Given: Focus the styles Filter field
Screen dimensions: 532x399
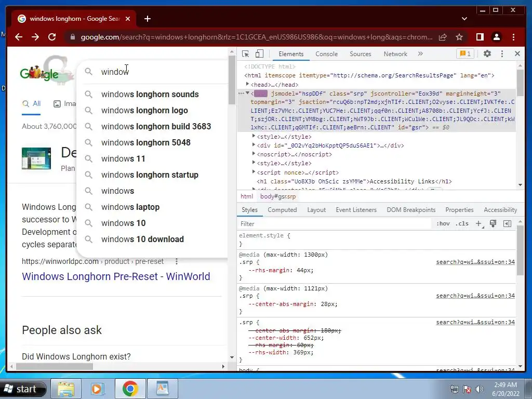Looking at the screenshot, I should [x=334, y=223].
